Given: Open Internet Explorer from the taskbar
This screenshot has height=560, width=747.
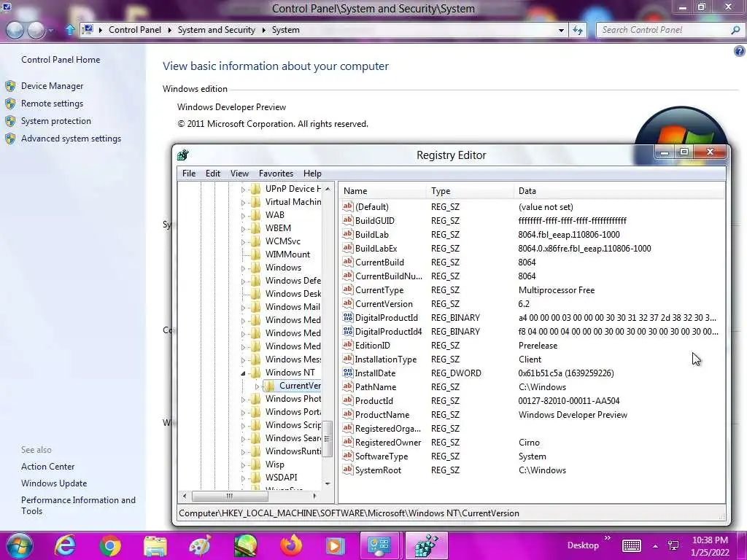Looking at the screenshot, I should coord(65,545).
